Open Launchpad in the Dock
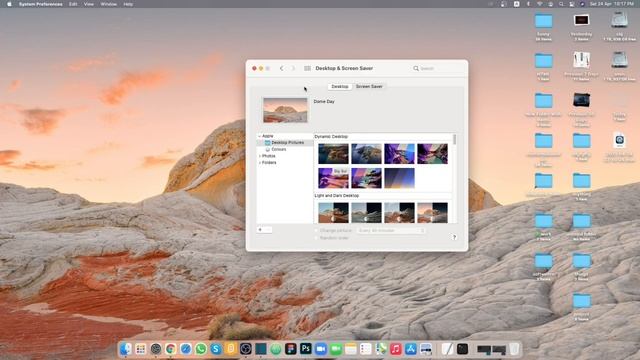 140,349
